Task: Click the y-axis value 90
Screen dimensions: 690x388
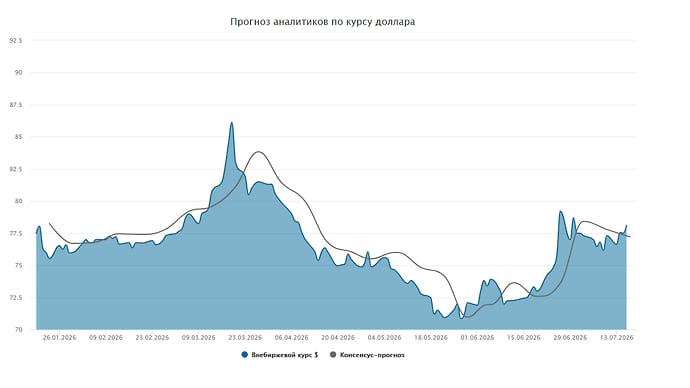Action: 19,73
